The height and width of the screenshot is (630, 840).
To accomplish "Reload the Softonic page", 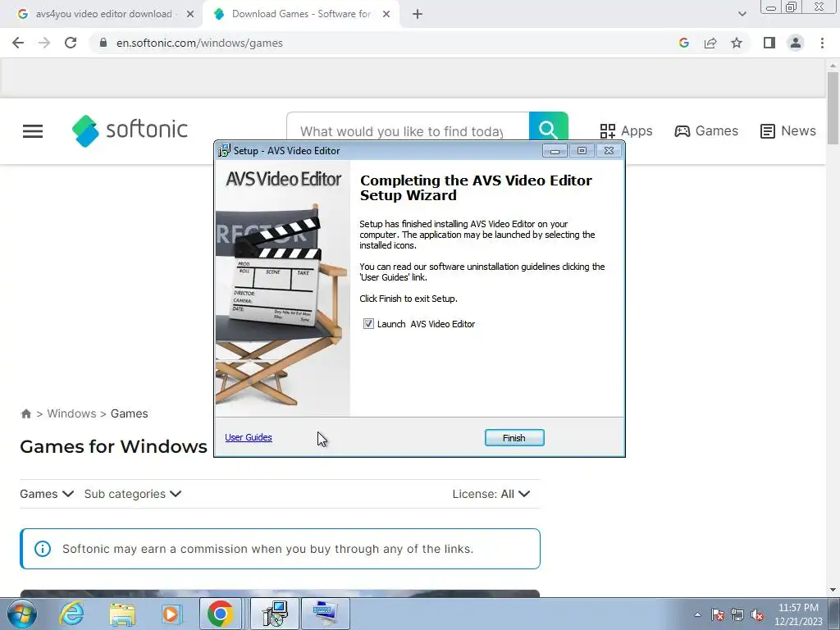I will 71,43.
